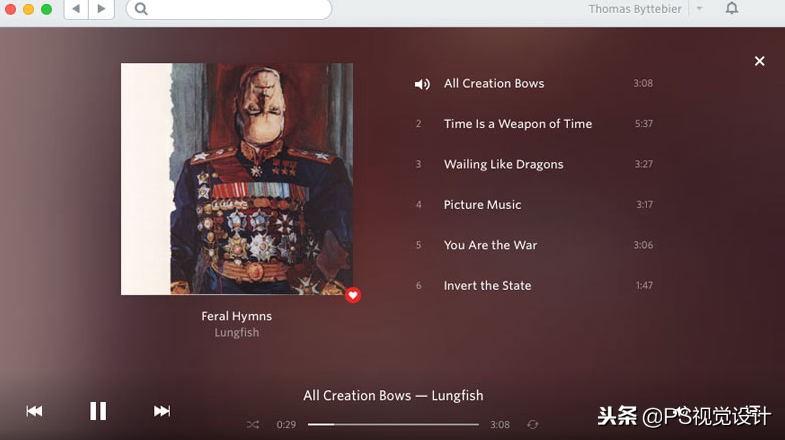Skip to the next track

point(162,411)
